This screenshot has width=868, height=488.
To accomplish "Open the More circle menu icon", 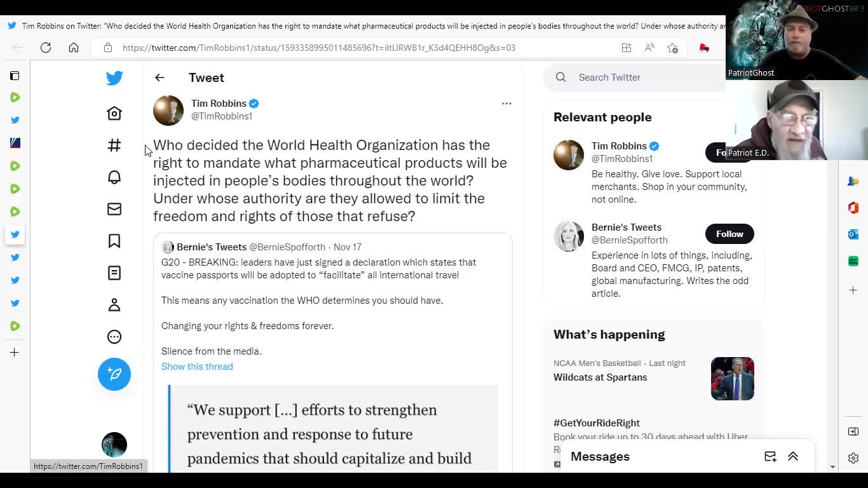I will click(x=114, y=337).
